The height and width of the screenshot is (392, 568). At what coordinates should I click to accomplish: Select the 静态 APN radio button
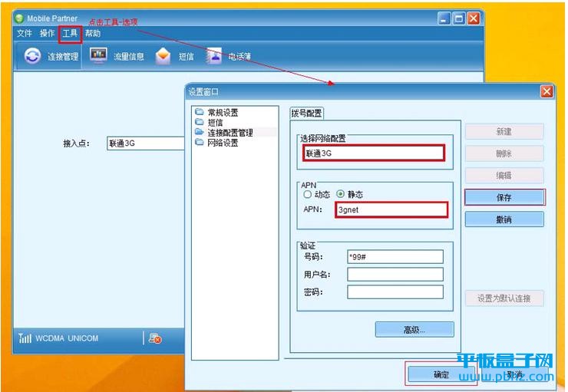340,194
